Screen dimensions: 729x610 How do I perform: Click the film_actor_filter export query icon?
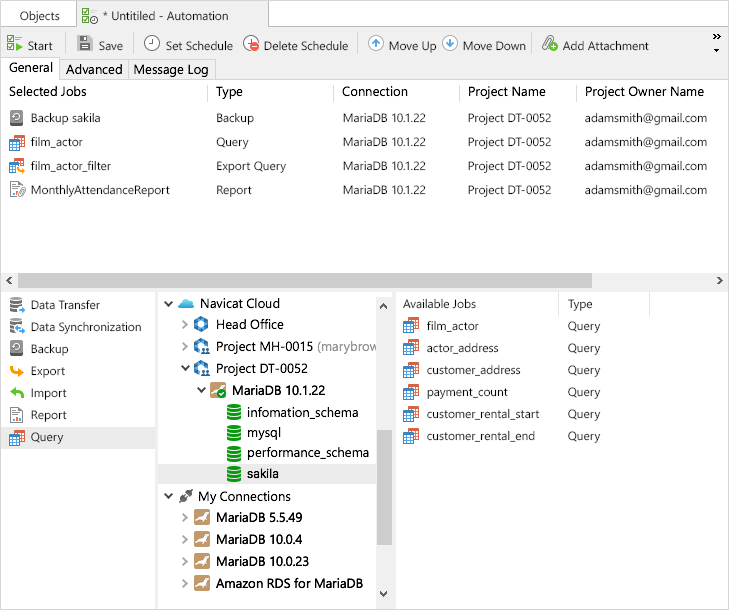[17, 166]
